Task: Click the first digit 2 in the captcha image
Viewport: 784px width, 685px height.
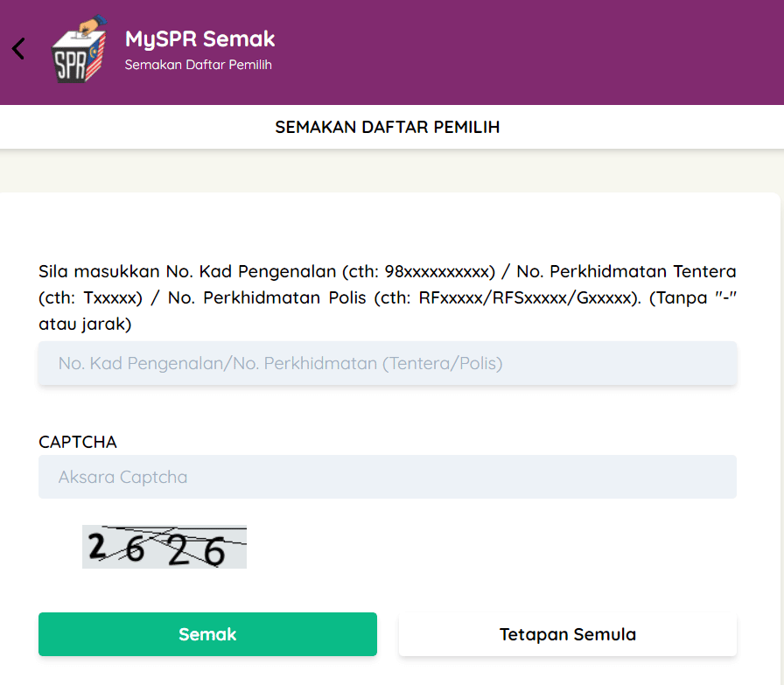Action: click(97, 546)
